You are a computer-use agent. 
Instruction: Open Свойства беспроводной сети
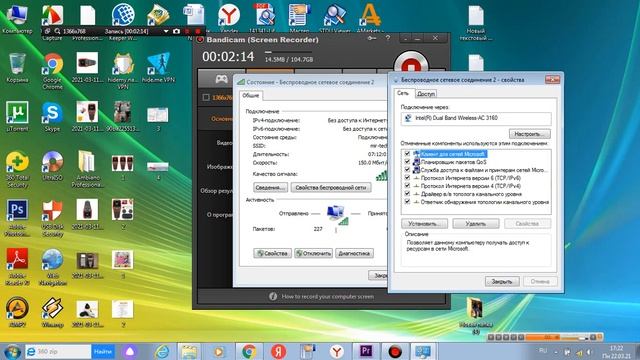click(x=331, y=188)
